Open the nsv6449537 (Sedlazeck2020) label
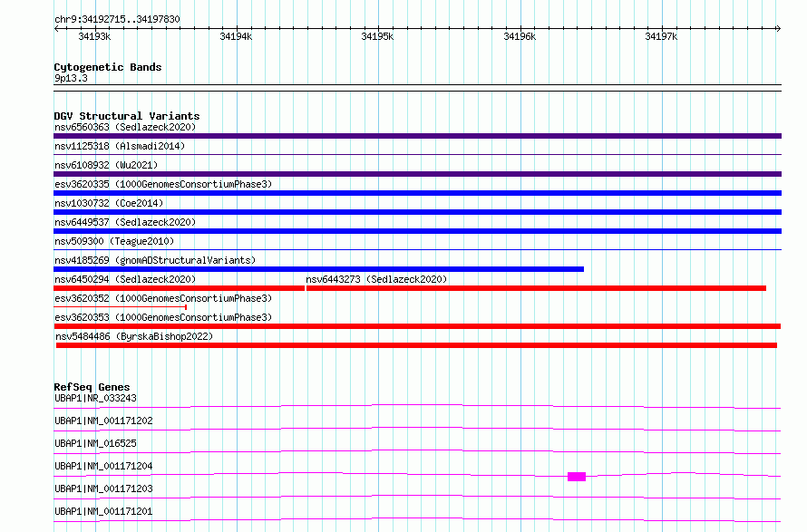The image size is (807, 532). (125, 222)
